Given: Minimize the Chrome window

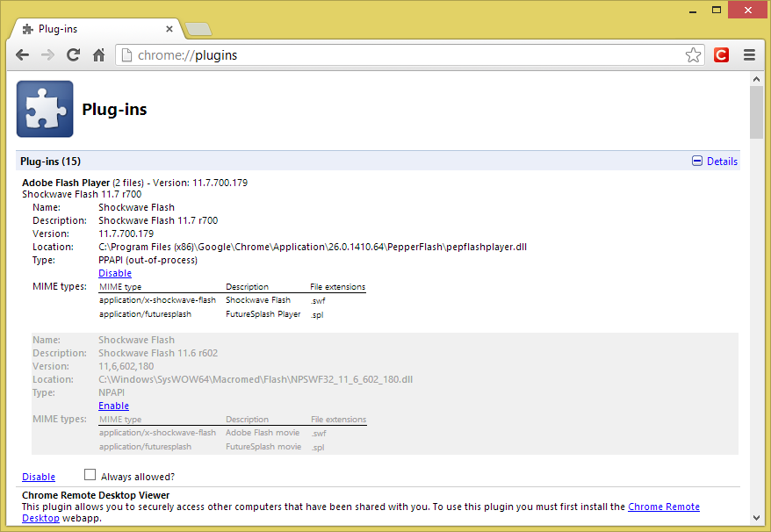Looking at the screenshot, I should (x=693, y=11).
